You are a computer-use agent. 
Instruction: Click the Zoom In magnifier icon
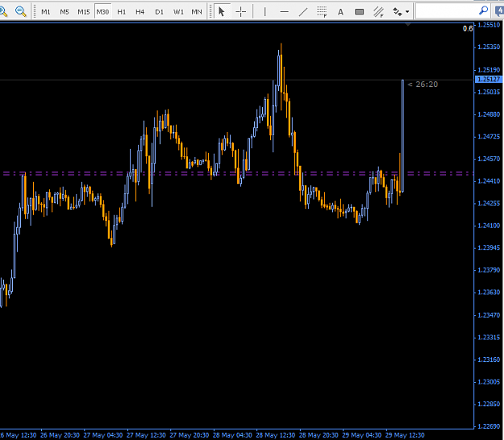pos(3,12)
